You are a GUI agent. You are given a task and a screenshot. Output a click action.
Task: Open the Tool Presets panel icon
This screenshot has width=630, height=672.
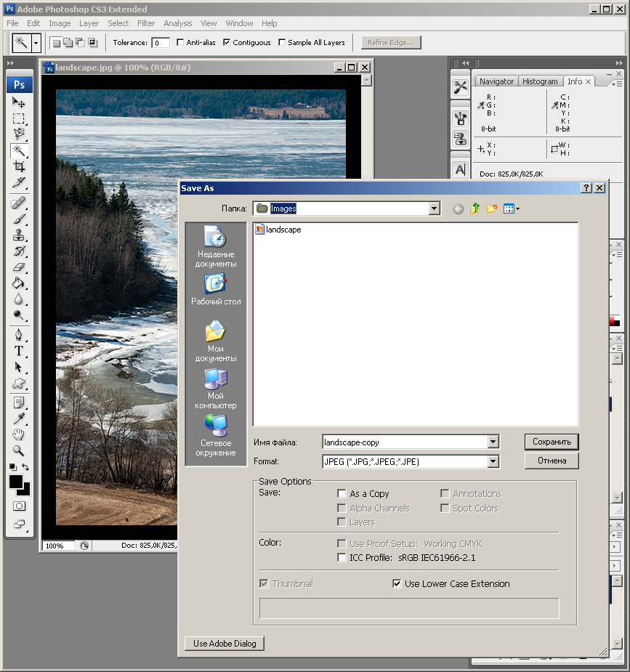(460, 88)
